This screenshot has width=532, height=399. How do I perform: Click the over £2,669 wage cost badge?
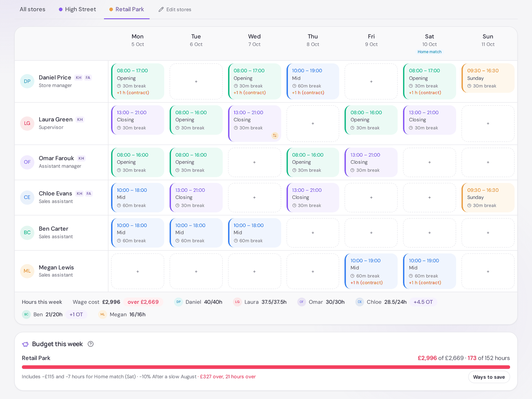point(143,302)
